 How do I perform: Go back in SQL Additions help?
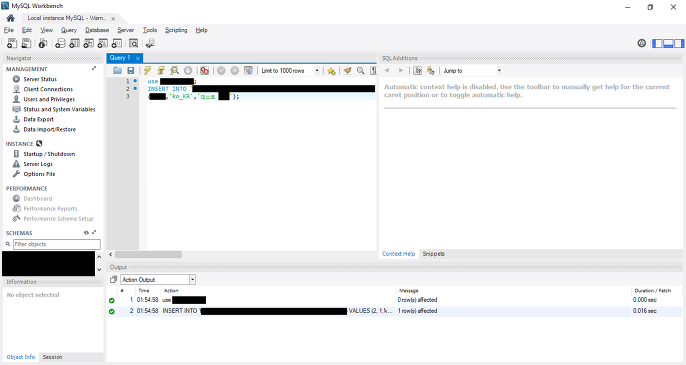tap(387, 70)
